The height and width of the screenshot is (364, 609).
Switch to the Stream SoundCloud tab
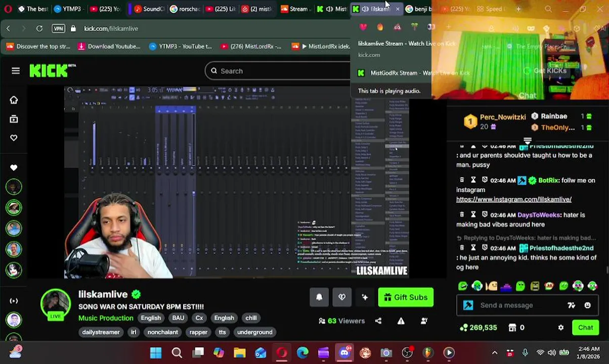pos(294,9)
